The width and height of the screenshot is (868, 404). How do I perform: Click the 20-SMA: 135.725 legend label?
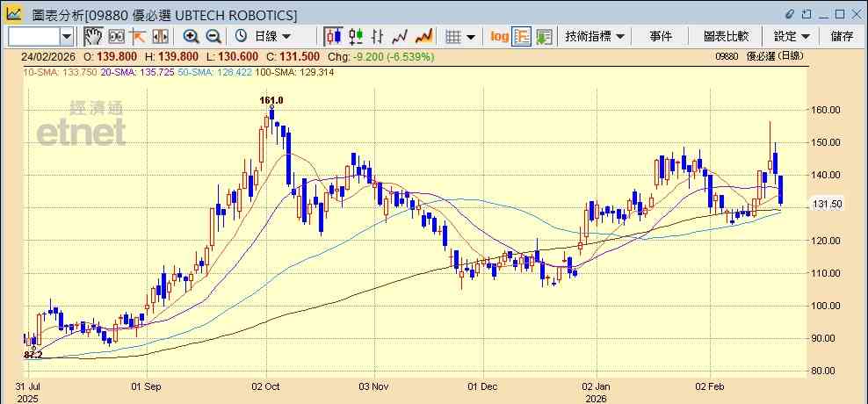(x=137, y=73)
